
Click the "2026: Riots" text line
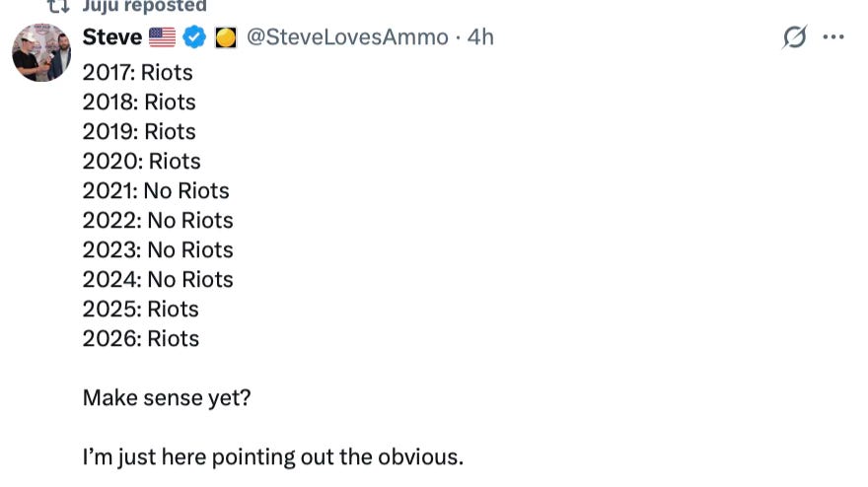coord(140,338)
